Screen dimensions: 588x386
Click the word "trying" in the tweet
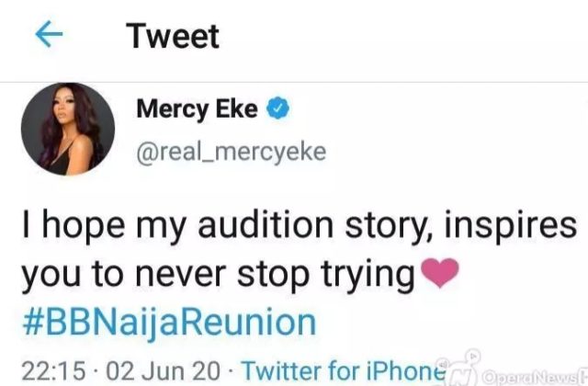point(361,275)
